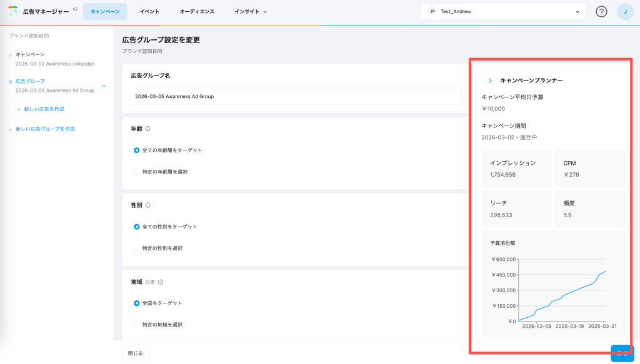640x364 pixels.
Task: Select 特定の性別を選択 radio option
Action: click(137, 248)
